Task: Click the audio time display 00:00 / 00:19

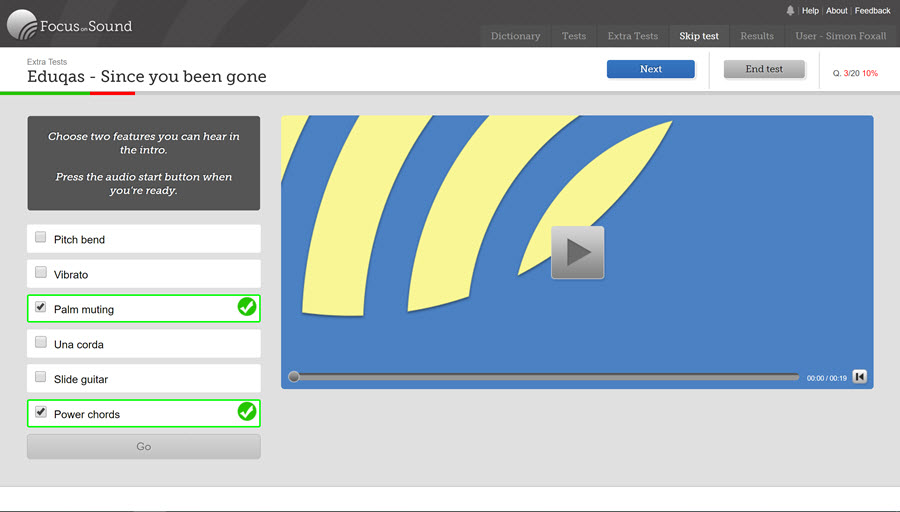Action: click(827, 378)
